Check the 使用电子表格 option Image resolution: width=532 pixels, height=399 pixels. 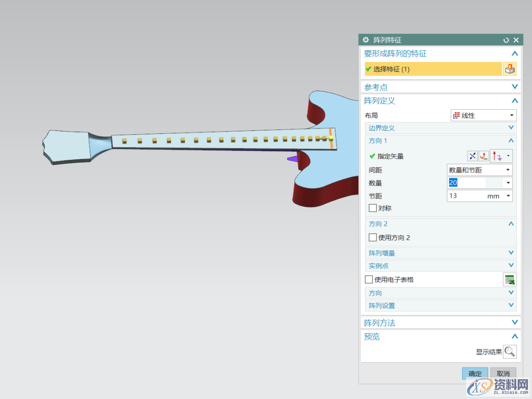tap(368, 279)
